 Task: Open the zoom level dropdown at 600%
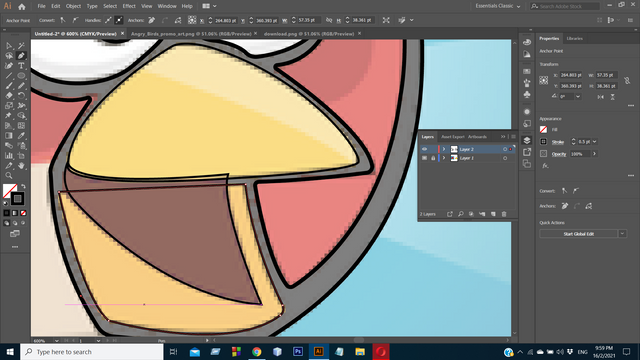(x=57, y=340)
